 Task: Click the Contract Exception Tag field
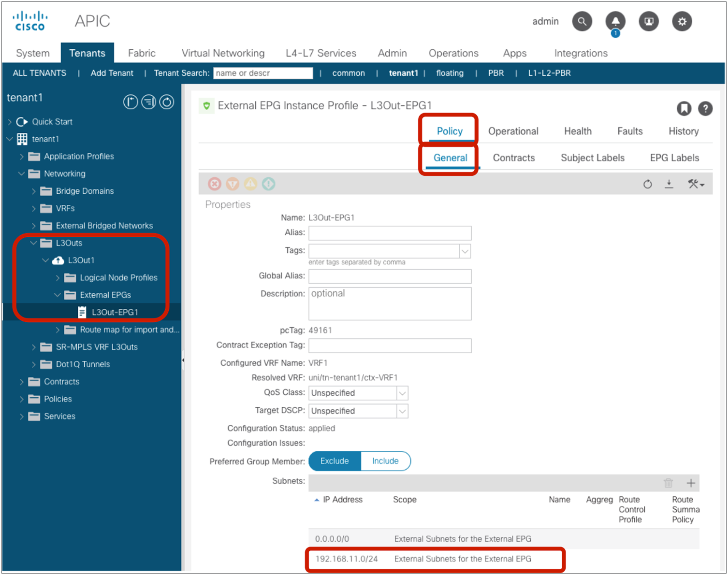click(390, 345)
